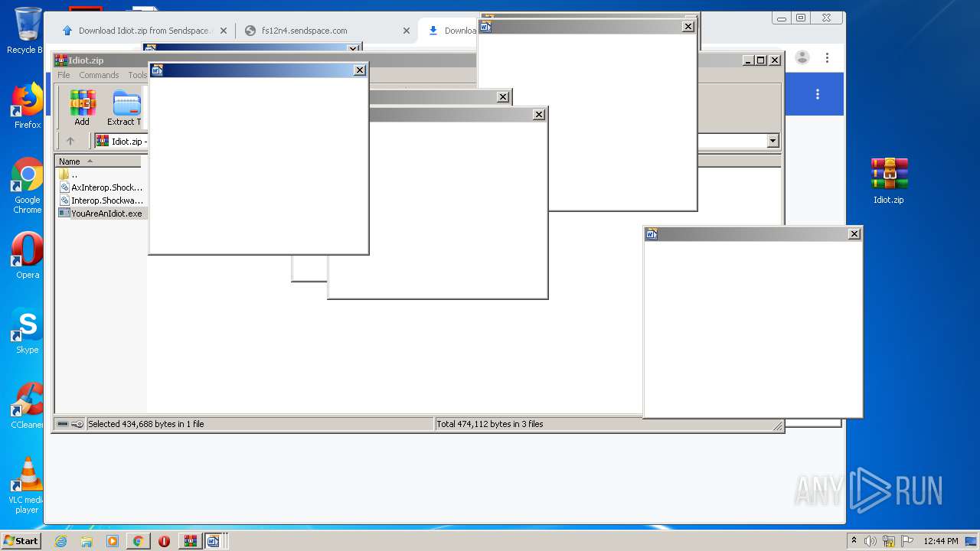Close the front-left blank popup window
The image size is (980, 551).
pyautogui.click(x=360, y=70)
